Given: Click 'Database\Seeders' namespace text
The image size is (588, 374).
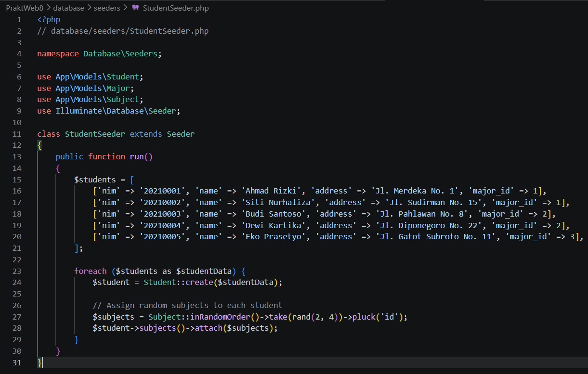Looking at the screenshot, I should point(120,54).
